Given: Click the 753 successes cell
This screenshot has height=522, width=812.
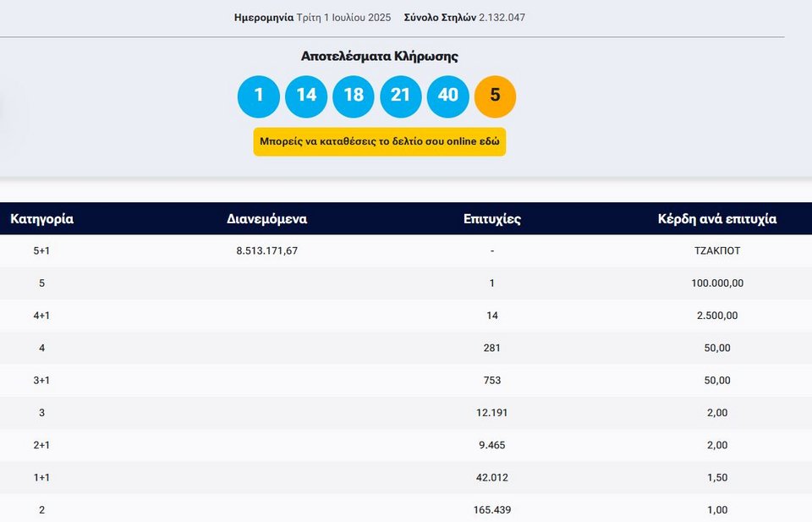Looking at the screenshot, I should click(492, 380).
